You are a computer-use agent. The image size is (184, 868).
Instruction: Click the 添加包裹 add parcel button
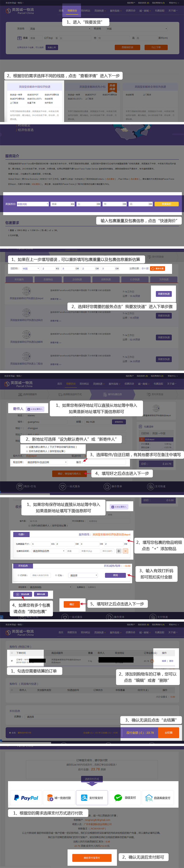(23, 594)
